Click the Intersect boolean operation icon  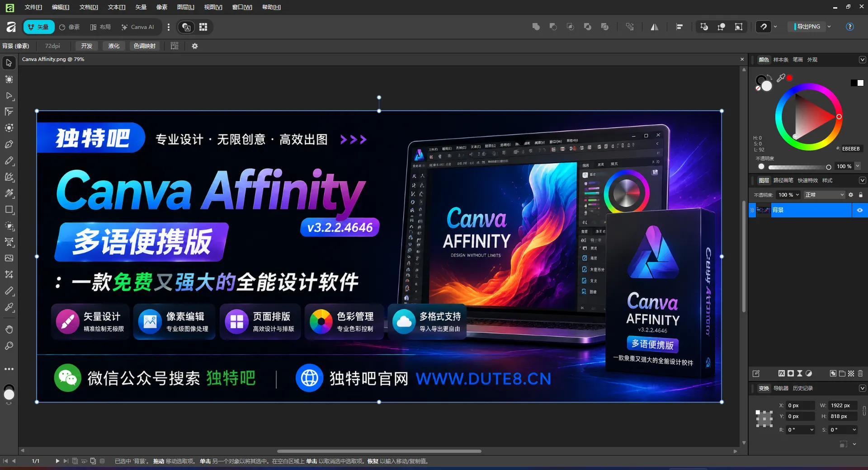(x=570, y=27)
